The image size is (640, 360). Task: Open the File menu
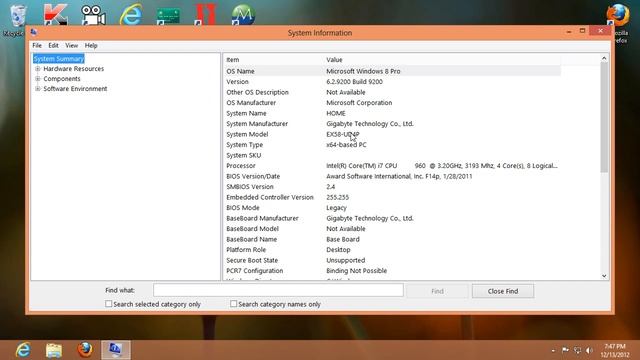click(37, 45)
